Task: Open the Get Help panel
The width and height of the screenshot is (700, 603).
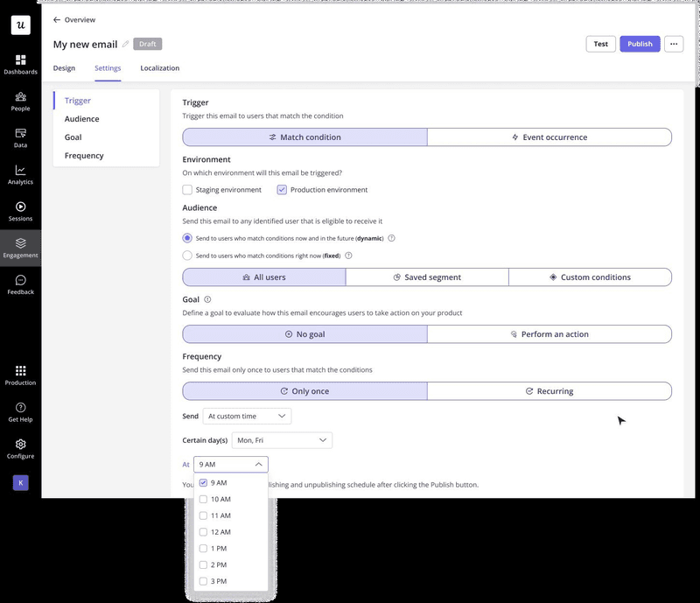Action: click(x=20, y=410)
